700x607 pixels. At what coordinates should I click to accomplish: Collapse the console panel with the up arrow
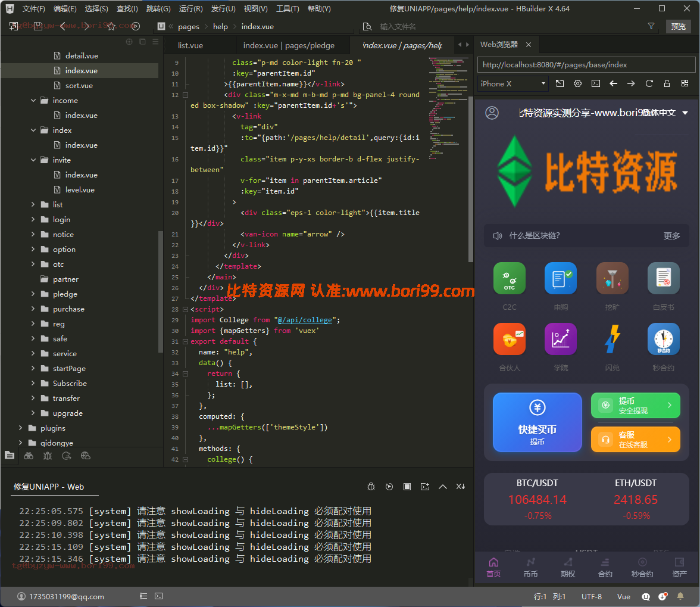[x=442, y=487]
